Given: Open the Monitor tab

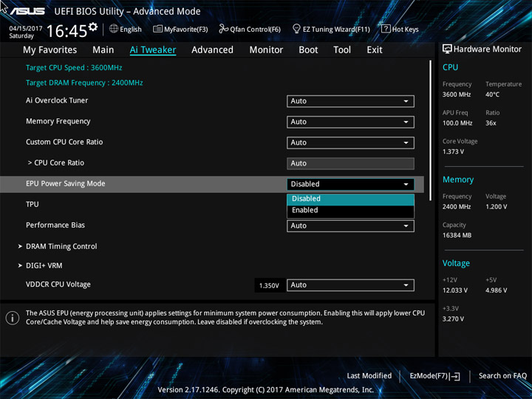Looking at the screenshot, I should (x=266, y=50).
